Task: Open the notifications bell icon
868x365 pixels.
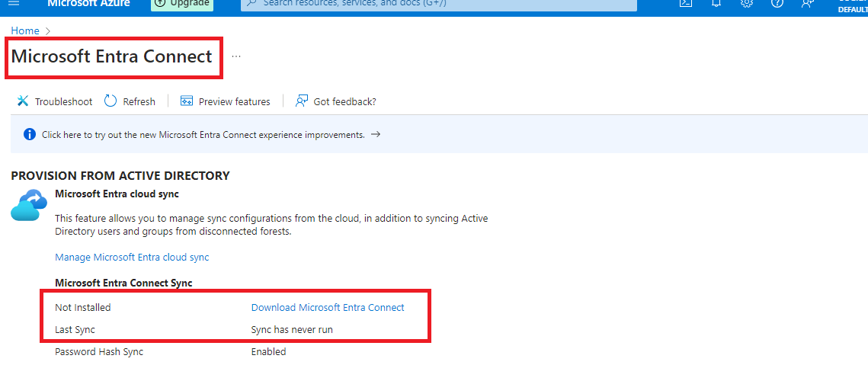Action: tap(716, 3)
